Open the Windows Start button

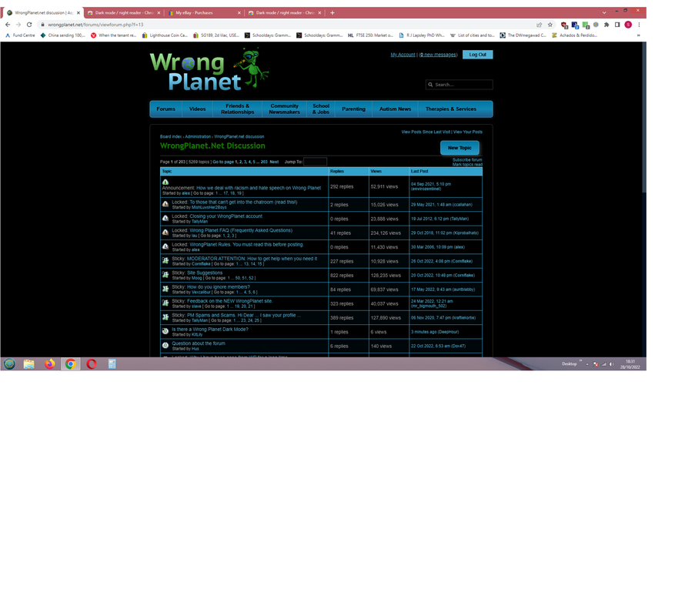point(9,364)
